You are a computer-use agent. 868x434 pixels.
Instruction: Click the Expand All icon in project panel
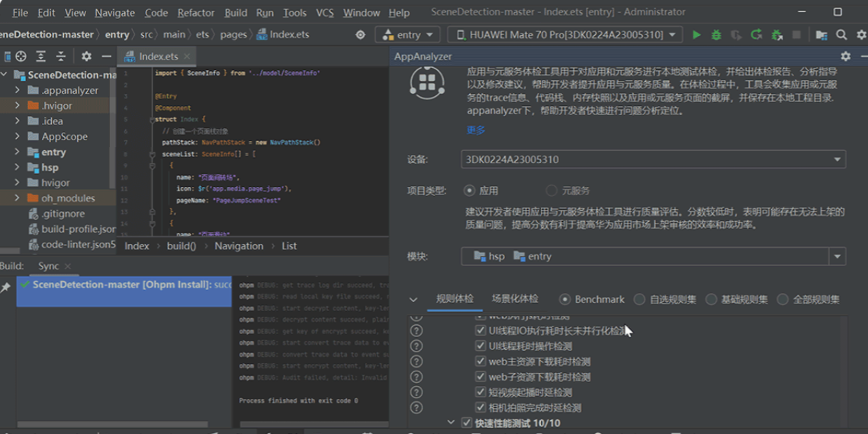point(40,56)
